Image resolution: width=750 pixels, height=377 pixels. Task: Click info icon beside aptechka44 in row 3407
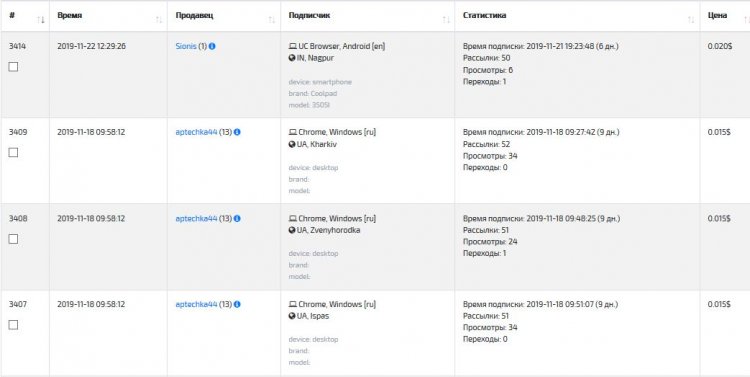pyautogui.click(x=237, y=304)
